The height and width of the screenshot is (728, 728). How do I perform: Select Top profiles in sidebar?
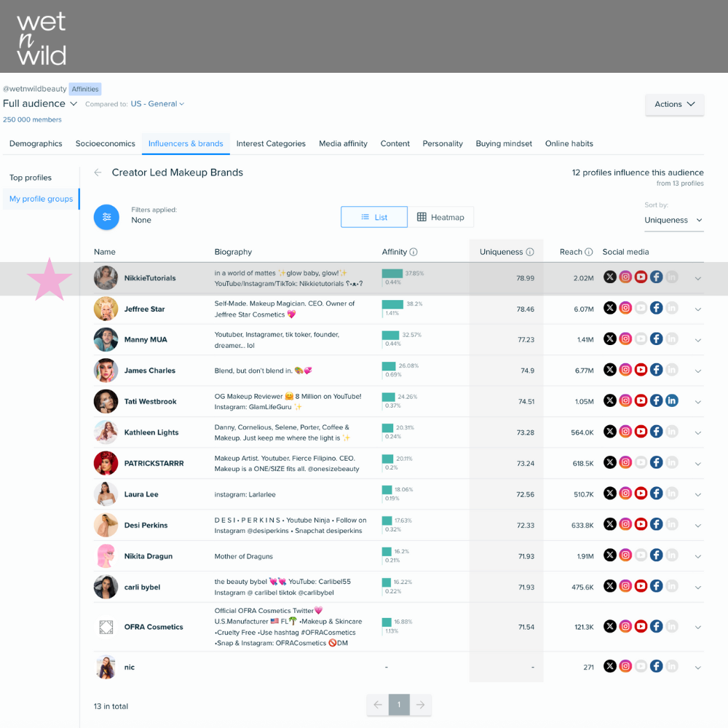[31, 178]
